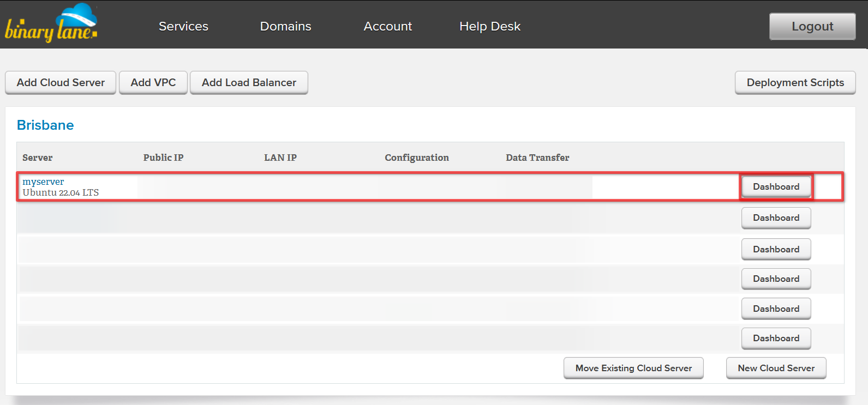The height and width of the screenshot is (405, 868).
Task: Open the Services menu
Action: click(183, 26)
